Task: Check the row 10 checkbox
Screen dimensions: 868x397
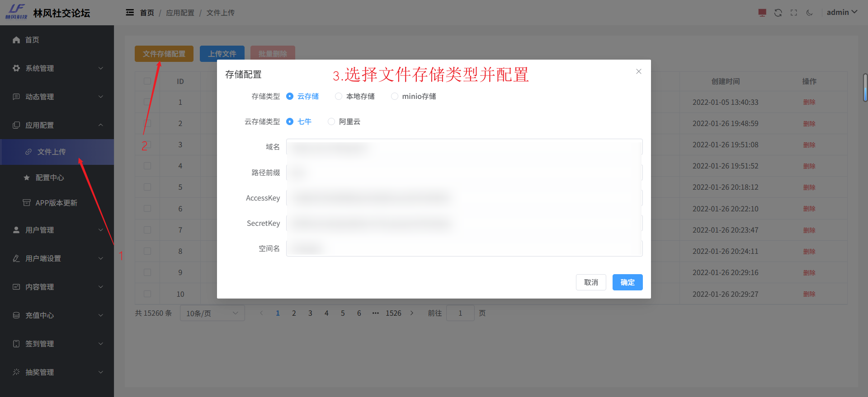Action: [147, 294]
